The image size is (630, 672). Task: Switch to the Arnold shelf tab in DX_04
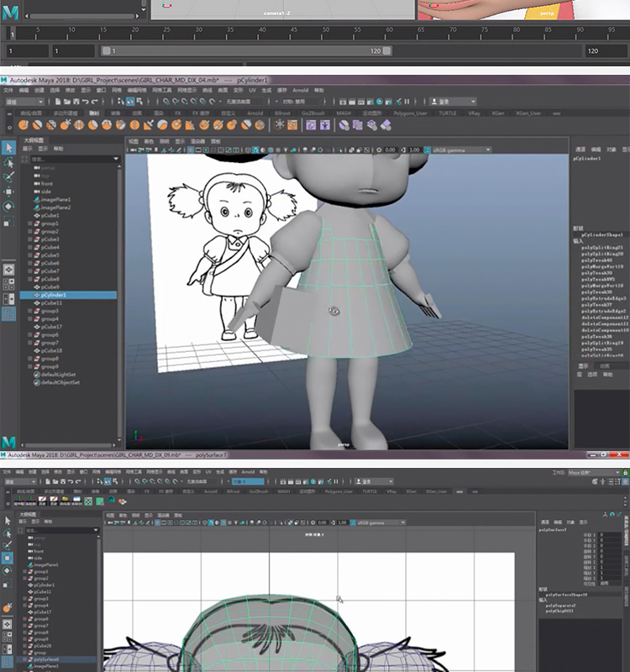[255, 113]
